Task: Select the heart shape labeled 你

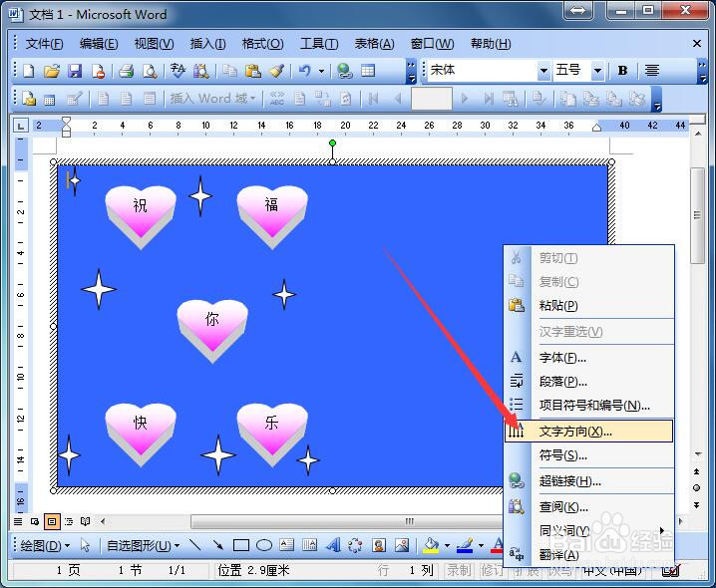Action: click(212, 330)
